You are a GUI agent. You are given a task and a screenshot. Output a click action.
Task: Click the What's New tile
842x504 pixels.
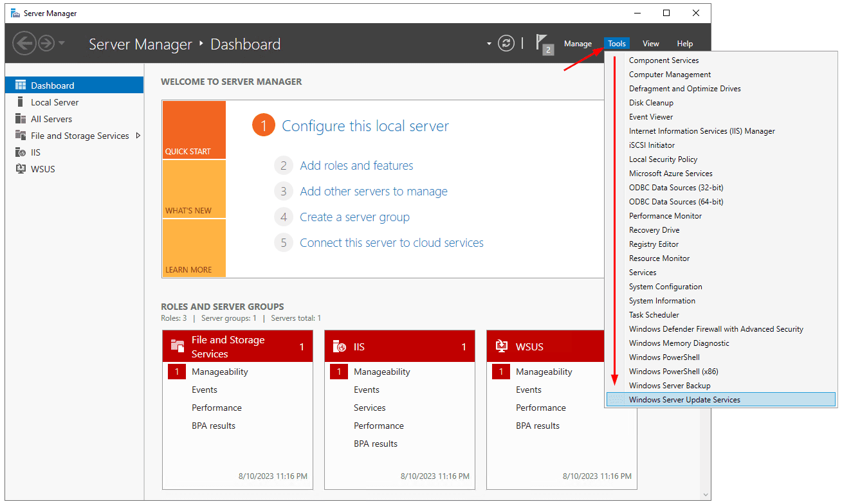tap(194, 189)
